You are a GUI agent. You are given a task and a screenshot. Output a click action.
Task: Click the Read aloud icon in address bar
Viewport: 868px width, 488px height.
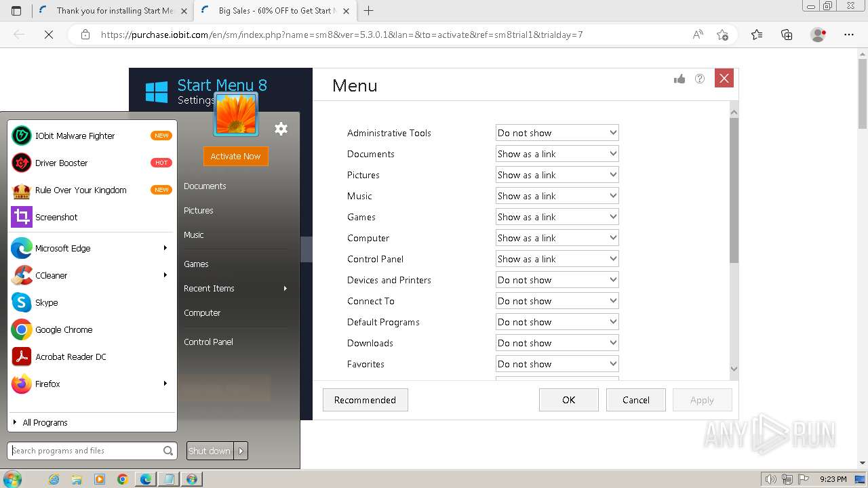click(698, 35)
